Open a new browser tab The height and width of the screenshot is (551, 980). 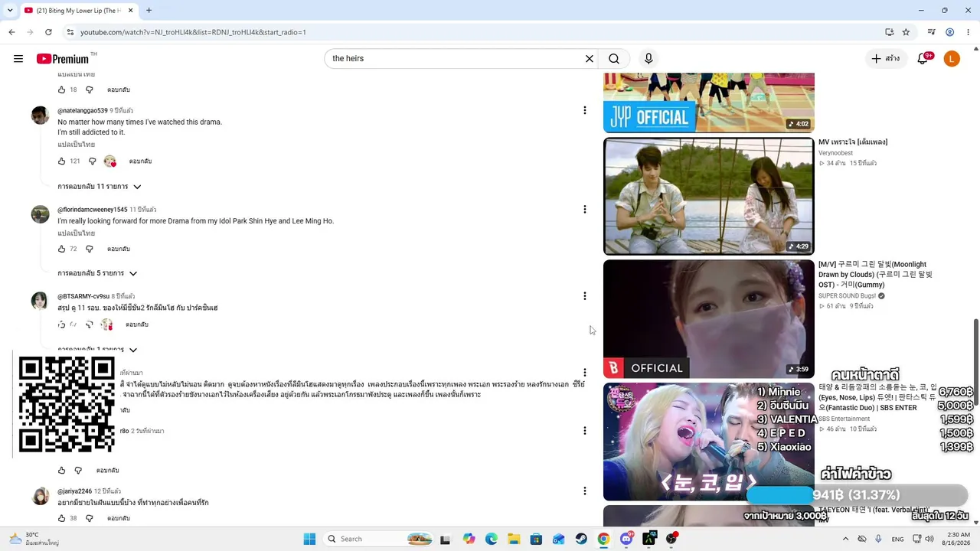(149, 11)
